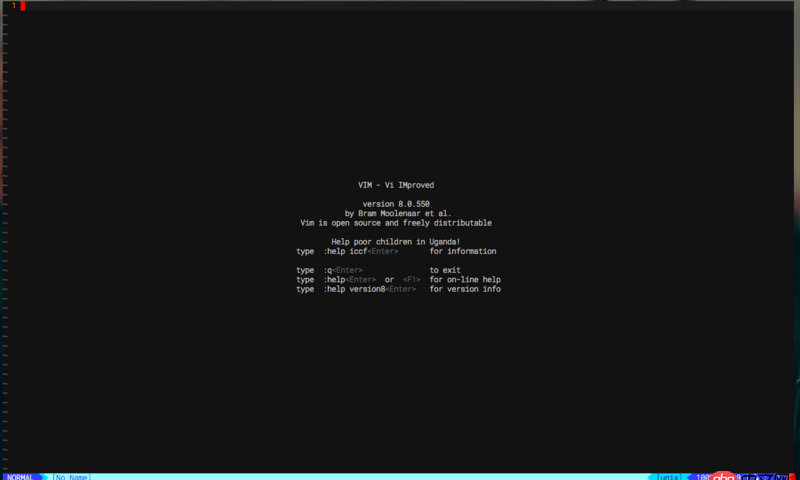Click the [No Name] buffer label
The image size is (800, 480).
71,477
